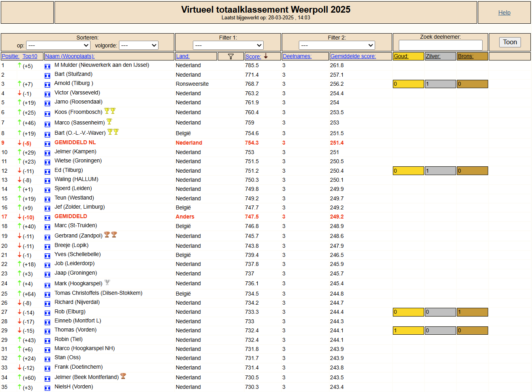
Task: Focus the Zoek deelnemer search field
Action: click(x=440, y=45)
